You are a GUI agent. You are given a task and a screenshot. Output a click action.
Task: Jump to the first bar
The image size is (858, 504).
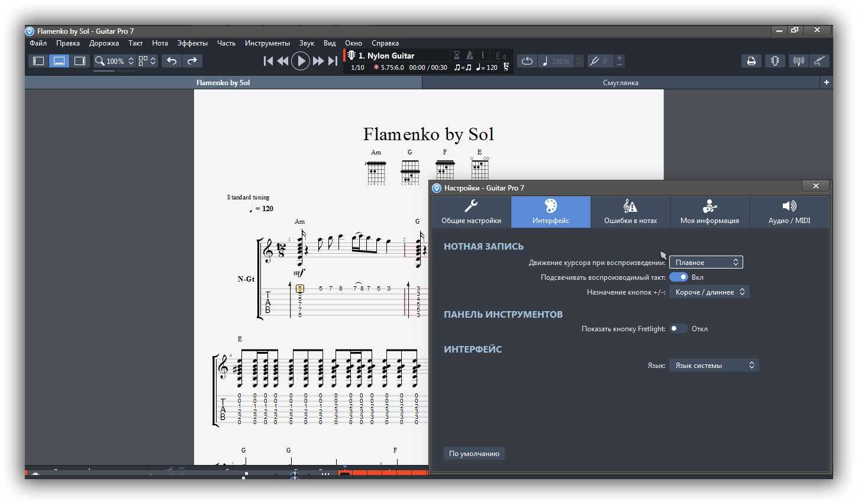[268, 61]
